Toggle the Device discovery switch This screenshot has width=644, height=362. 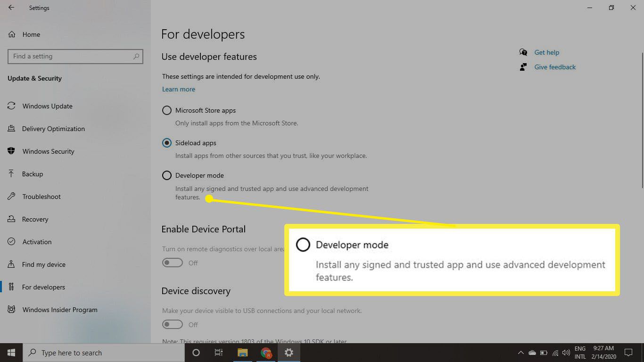[173, 324]
